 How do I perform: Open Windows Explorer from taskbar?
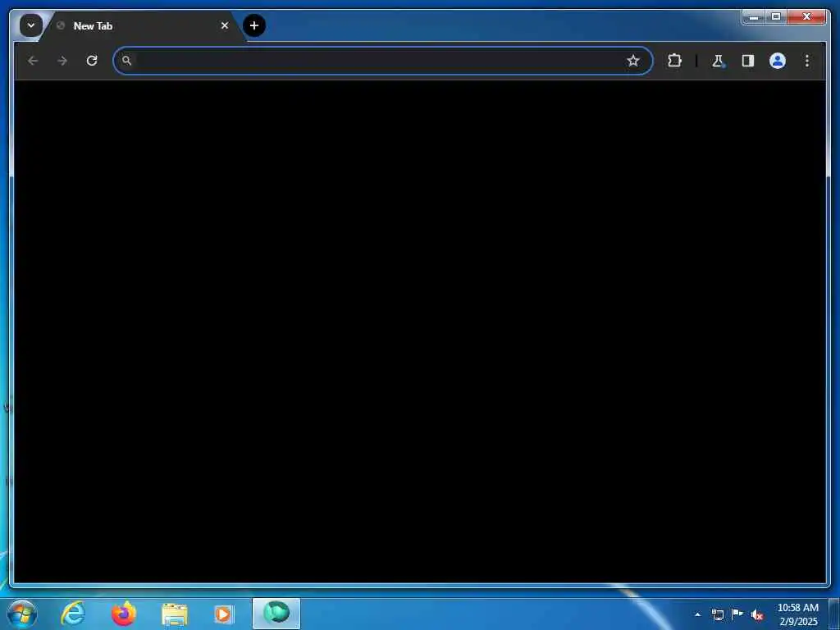tap(175, 614)
